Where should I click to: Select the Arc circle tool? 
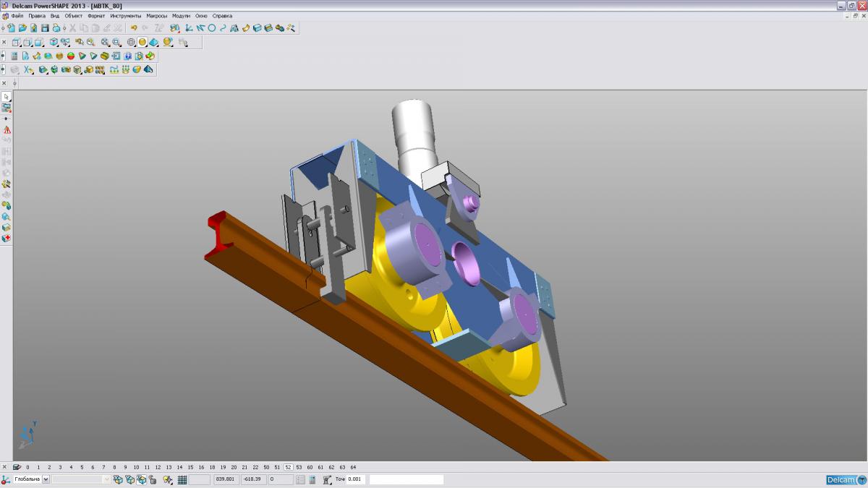pyautogui.click(x=211, y=27)
